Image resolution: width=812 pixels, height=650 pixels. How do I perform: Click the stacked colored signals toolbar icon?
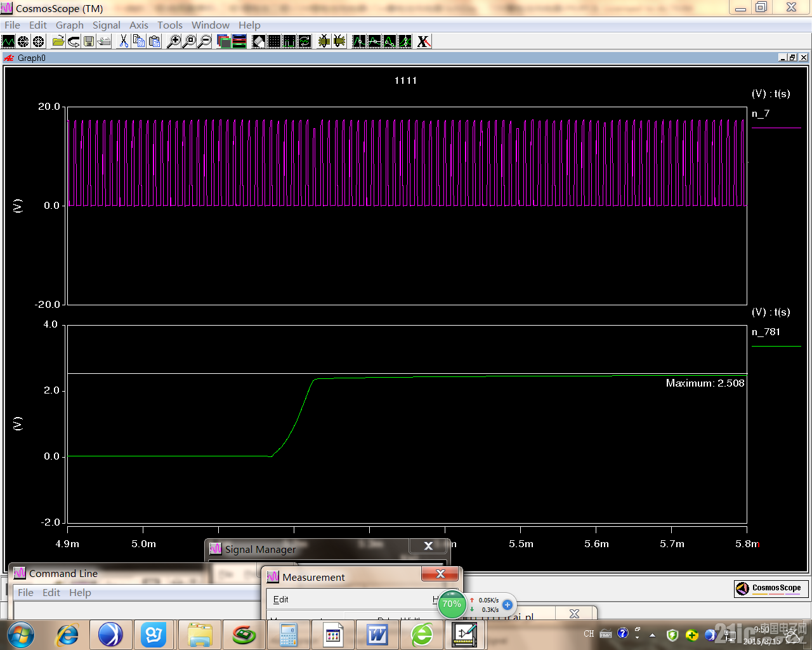[x=239, y=41]
